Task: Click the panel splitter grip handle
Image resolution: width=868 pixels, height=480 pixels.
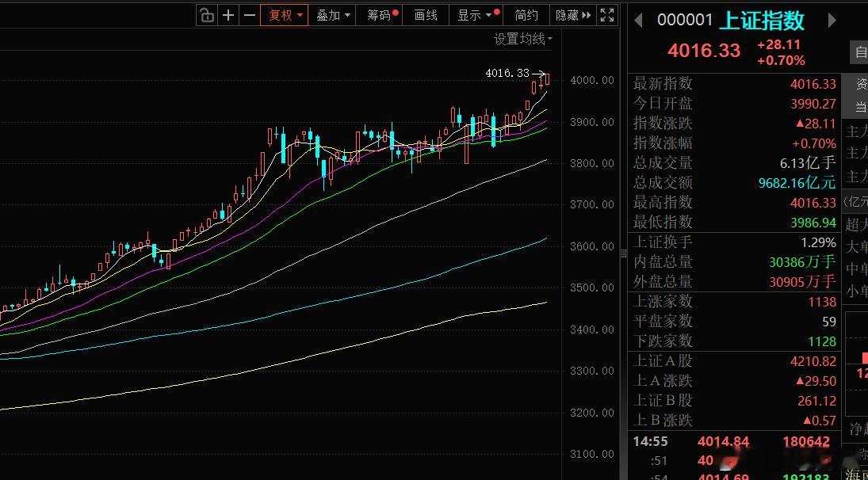Action: (624, 253)
